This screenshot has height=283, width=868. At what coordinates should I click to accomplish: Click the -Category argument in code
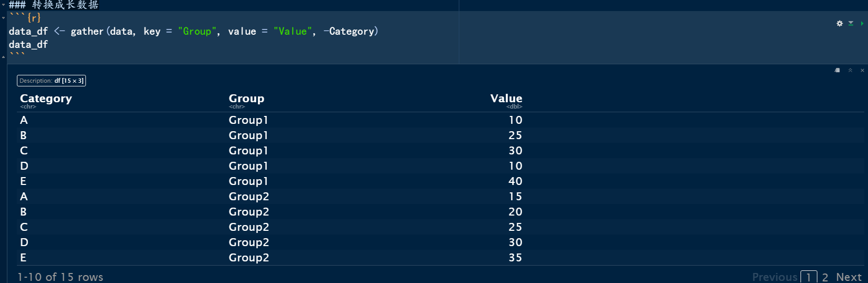(349, 31)
